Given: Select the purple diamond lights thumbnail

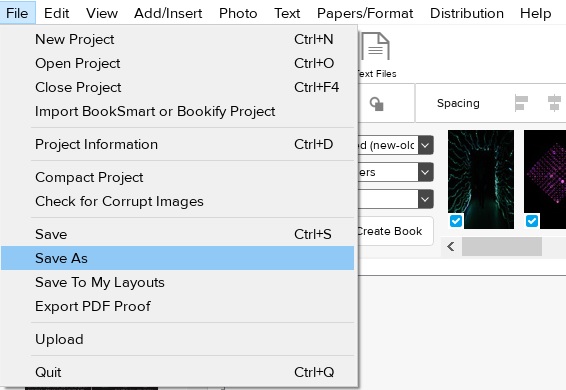Looking at the screenshot, I should coord(545,179).
